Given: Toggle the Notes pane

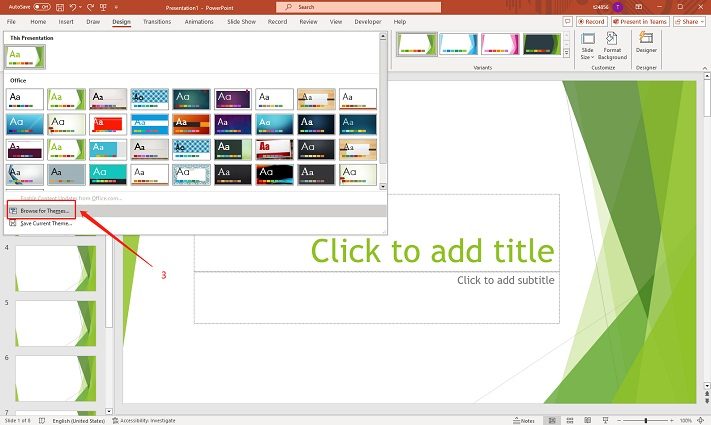Looking at the screenshot, I should 524,420.
